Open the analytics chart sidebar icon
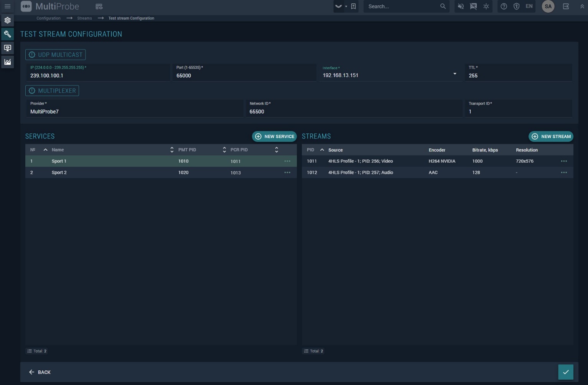Viewport: 588px width, 385px height. [x=7, y=62]
